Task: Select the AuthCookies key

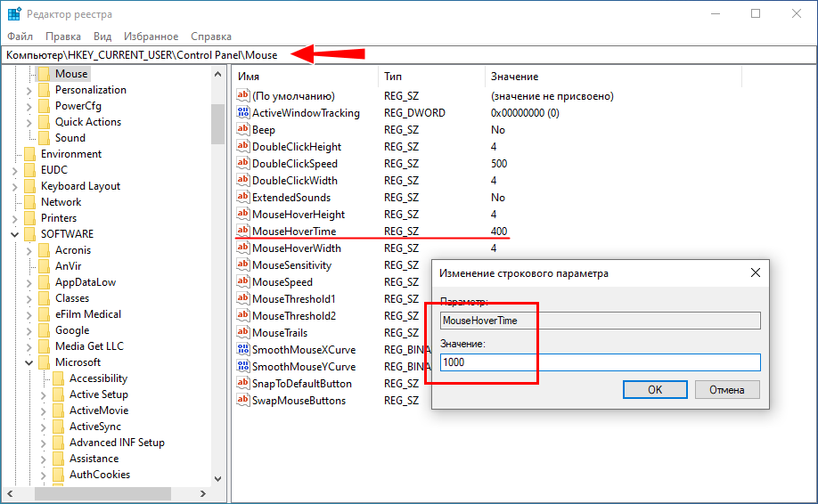Action: click(100, 475)
